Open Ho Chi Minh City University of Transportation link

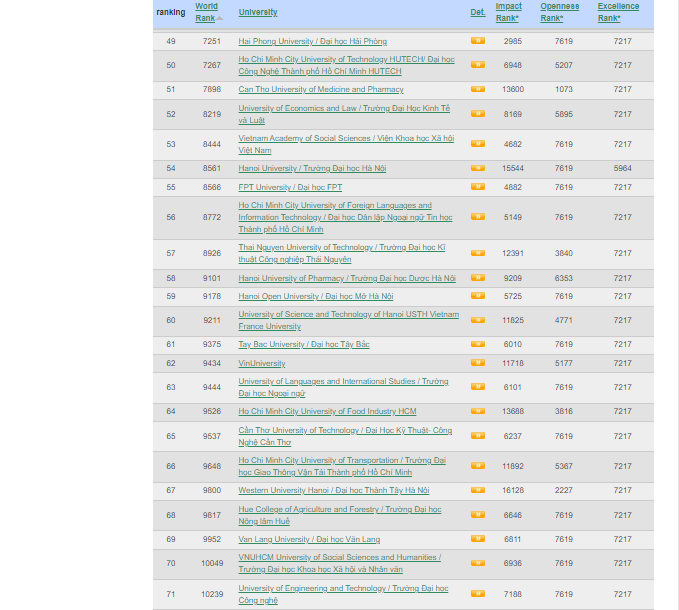click(x=342, y=466)
